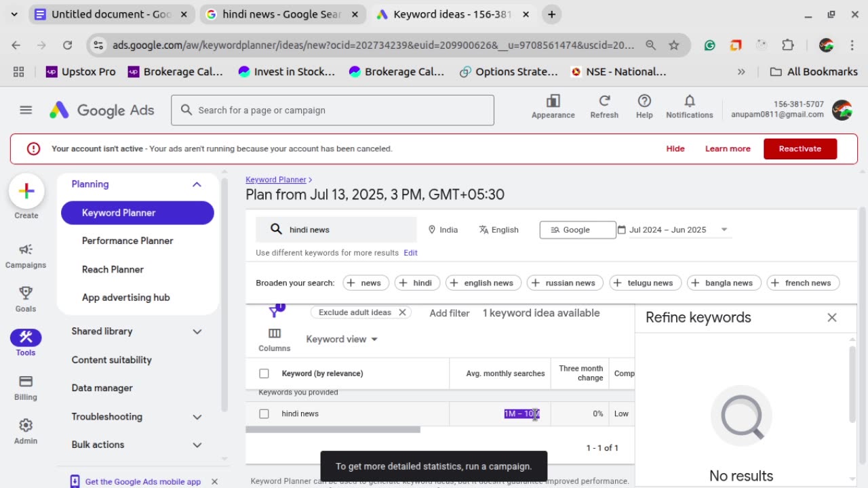Screen dimensions: 868x488
Task: Switch to Untitled document tab
Action: coord(111,14)
